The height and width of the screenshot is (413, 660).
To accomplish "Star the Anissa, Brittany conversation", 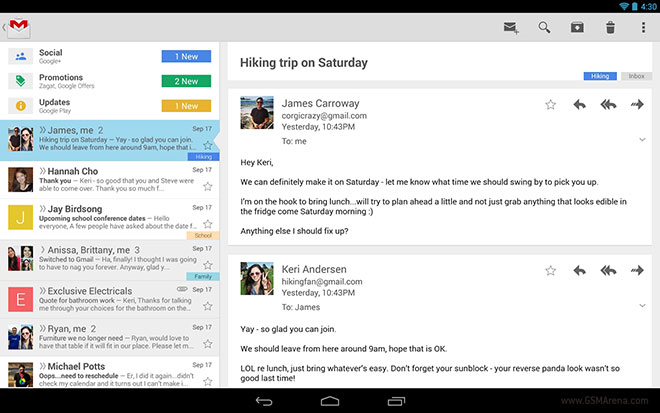I will tap(208, 265).
